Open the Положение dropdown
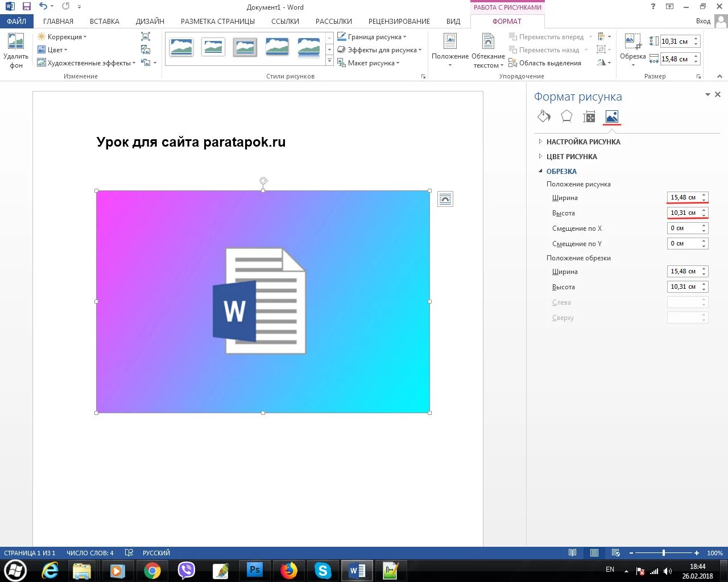Screen dimensions: 728x582 point(450,51)
